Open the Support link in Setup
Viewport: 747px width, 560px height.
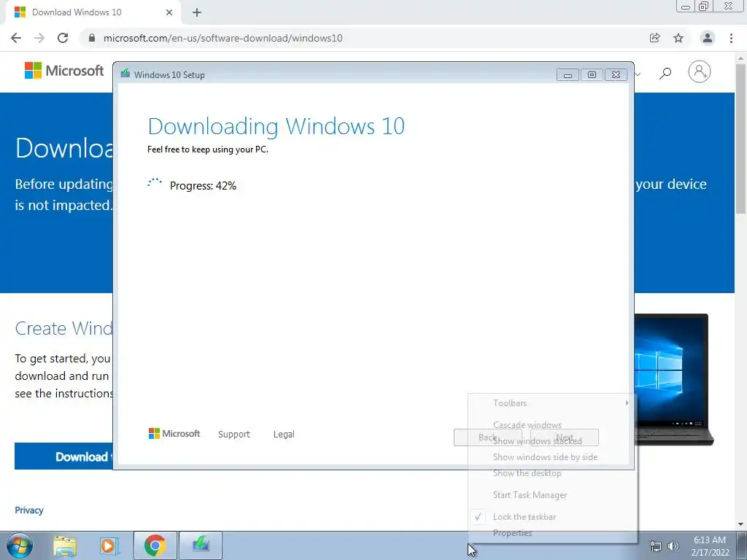(234, 435)
